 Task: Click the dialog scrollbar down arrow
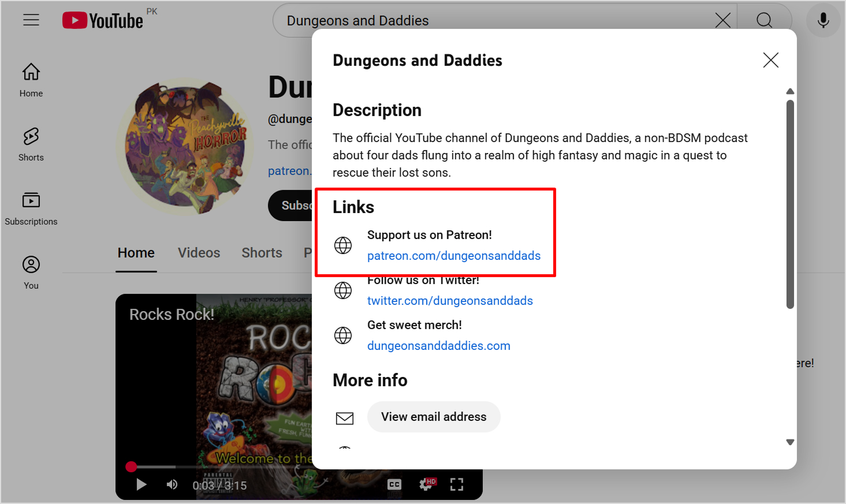pos(790,442)
